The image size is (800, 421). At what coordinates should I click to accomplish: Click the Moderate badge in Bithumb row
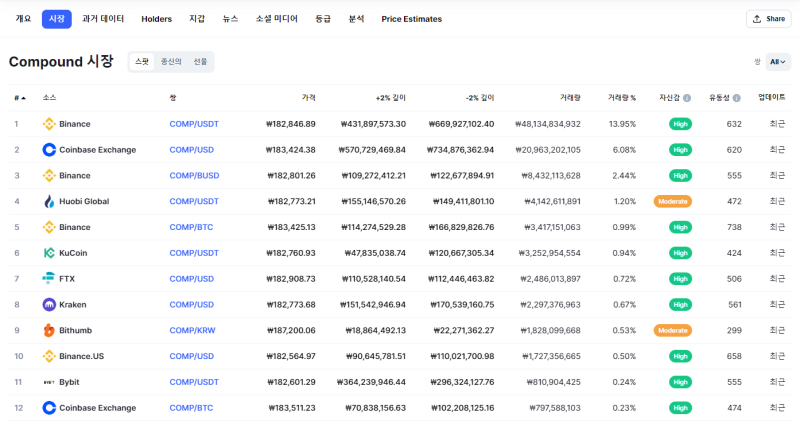point(672,330)
